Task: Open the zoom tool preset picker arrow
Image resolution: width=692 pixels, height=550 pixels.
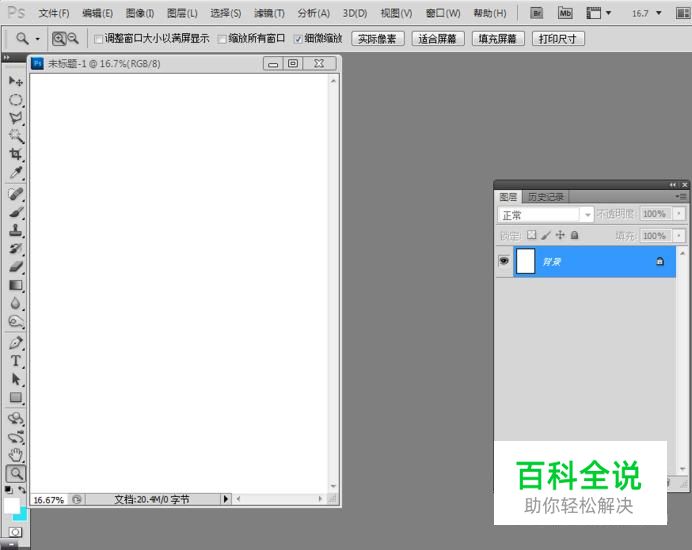Action: click(x=38, y=39)
